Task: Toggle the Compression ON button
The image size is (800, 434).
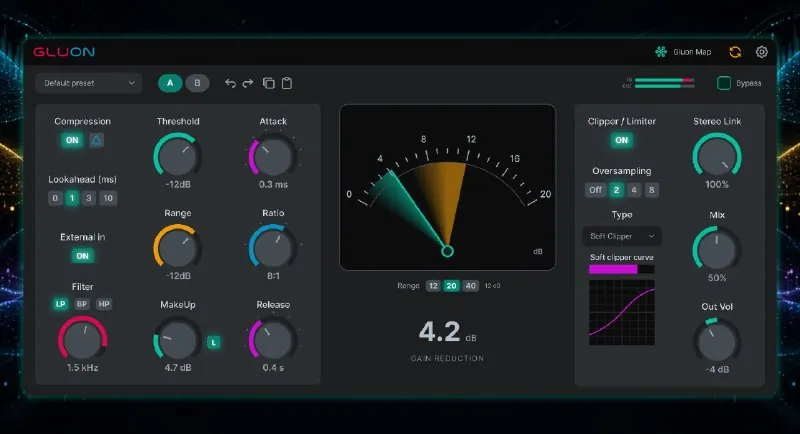Action: click(72, 140)
